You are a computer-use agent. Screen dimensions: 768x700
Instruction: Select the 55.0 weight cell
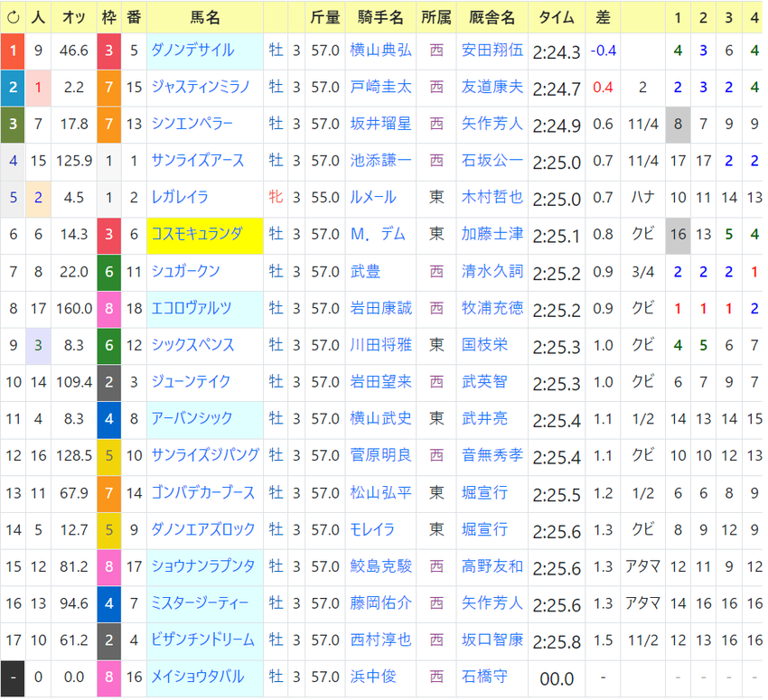point(325,197)
